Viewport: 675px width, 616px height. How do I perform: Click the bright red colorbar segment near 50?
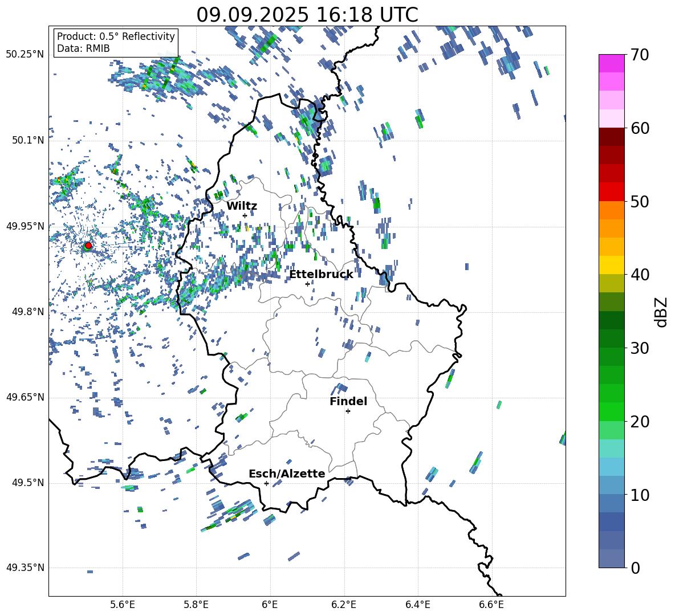pyautogui.click(x=611, y=192)
